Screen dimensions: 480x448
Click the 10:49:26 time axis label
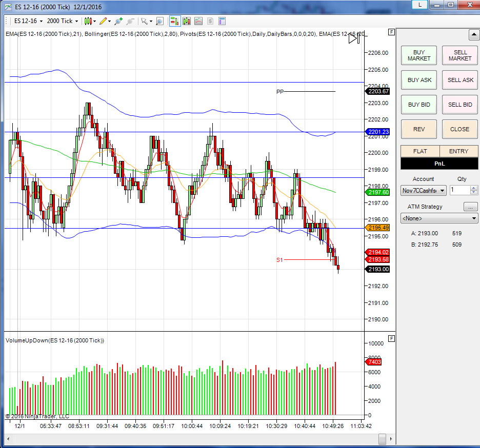[x=333, y=426]
